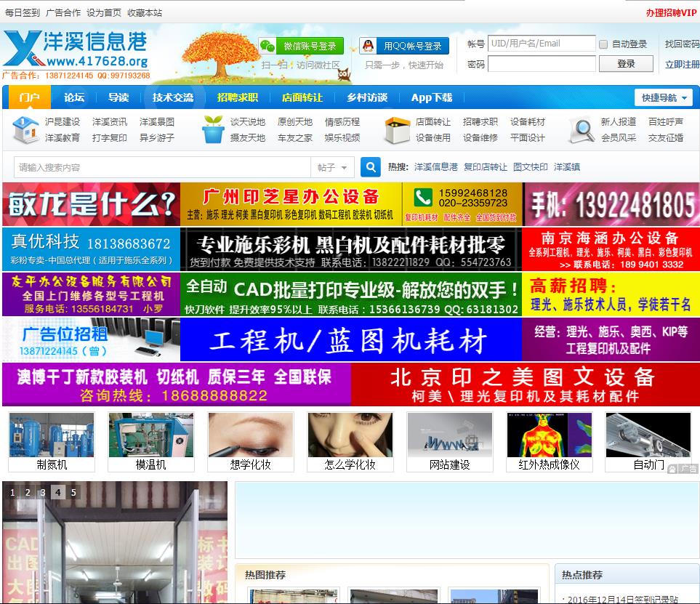Click hot search 复印店转让 link

[x=486, y=167]
